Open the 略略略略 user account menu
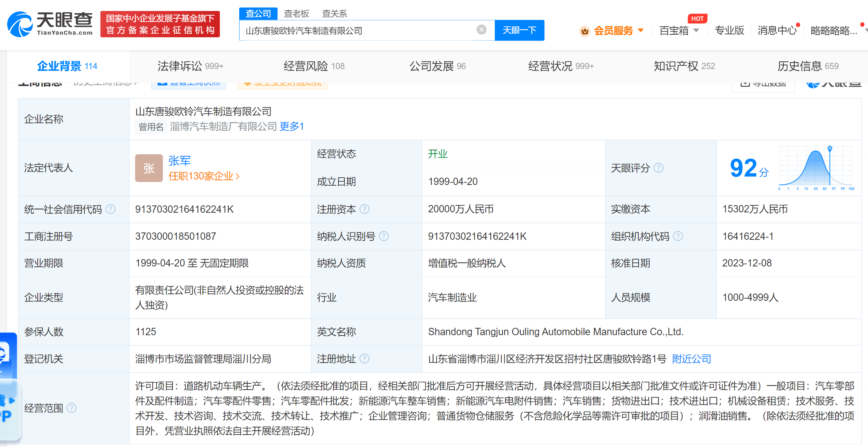 (x=834, y=30)
